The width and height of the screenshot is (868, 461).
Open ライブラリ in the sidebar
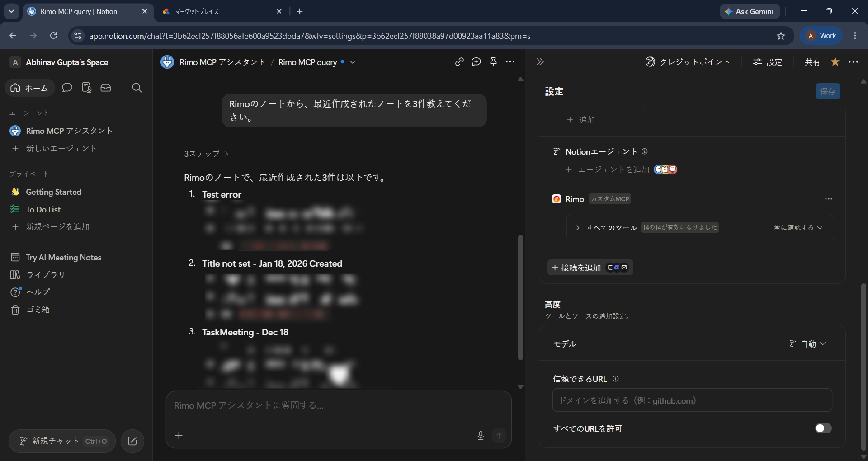(x=45, y=275)
